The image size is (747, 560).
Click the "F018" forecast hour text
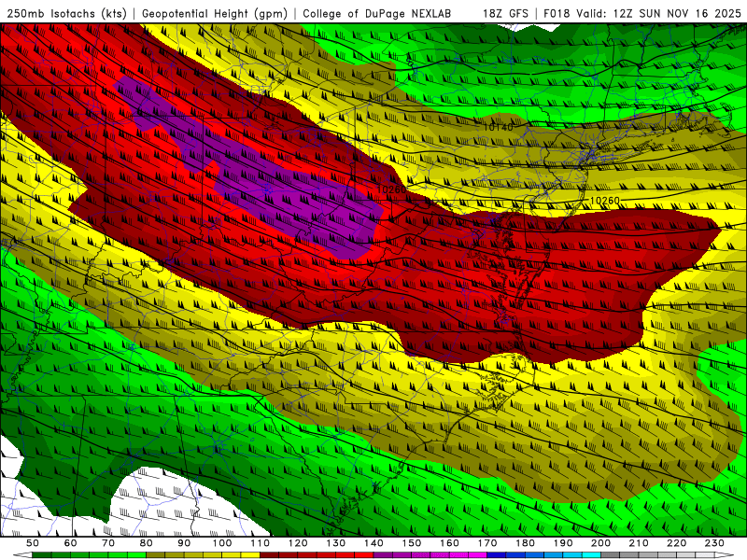pyautogui.click(x=557, y=13)
